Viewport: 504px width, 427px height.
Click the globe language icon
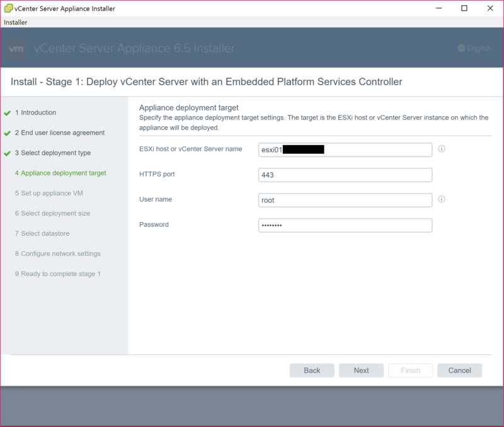(x=461, y=49)
